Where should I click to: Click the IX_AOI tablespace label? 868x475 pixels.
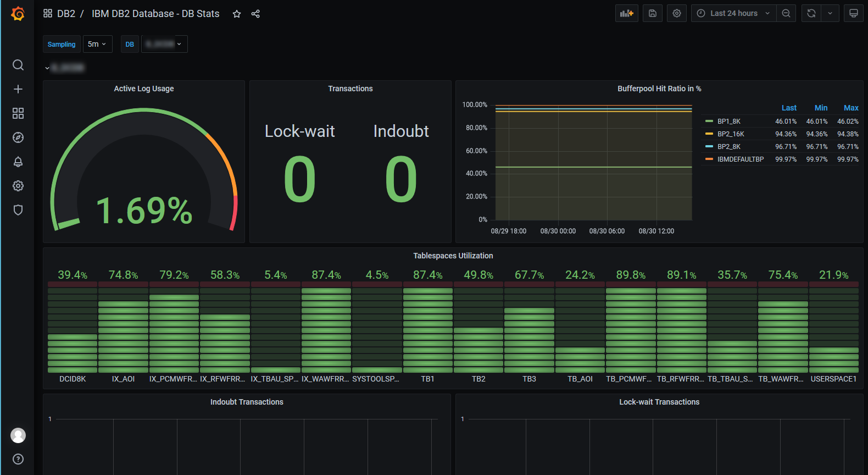click(123, 379)
